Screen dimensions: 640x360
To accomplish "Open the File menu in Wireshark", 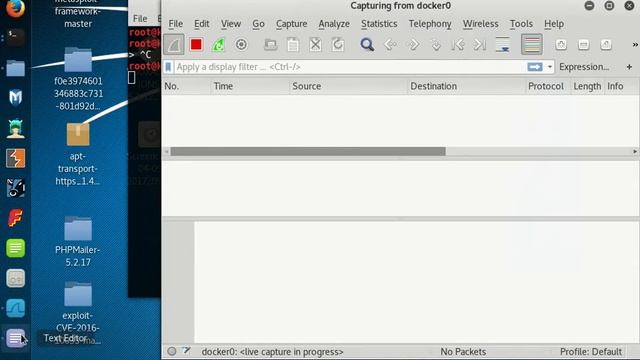I will click(176, 24).
